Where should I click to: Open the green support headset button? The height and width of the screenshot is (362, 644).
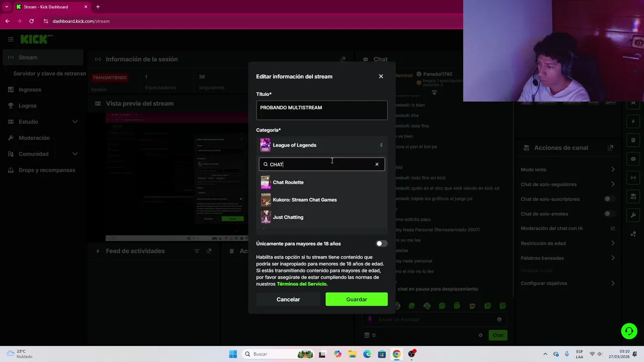pyautogui.click(x=629, y=331)
